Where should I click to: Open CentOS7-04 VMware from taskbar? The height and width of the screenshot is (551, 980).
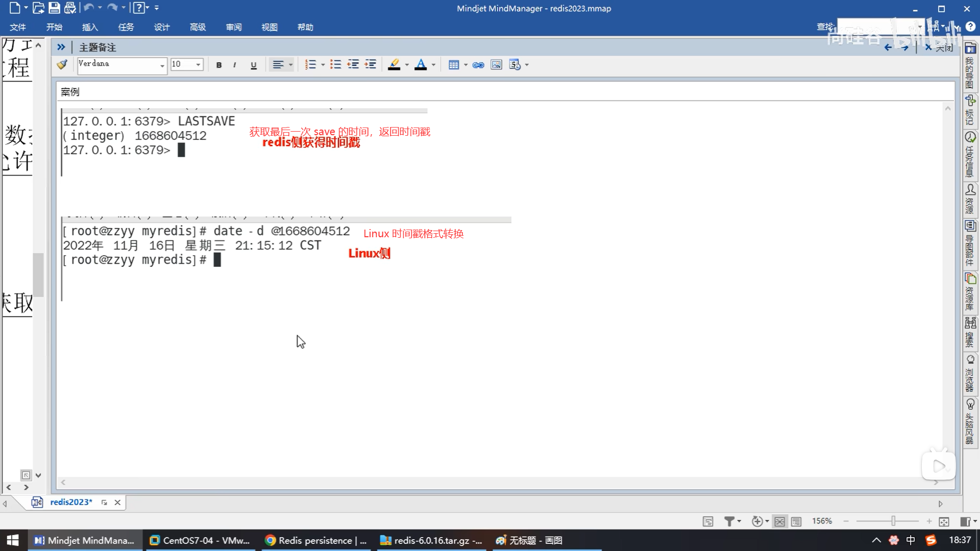(x=200, y=540)
